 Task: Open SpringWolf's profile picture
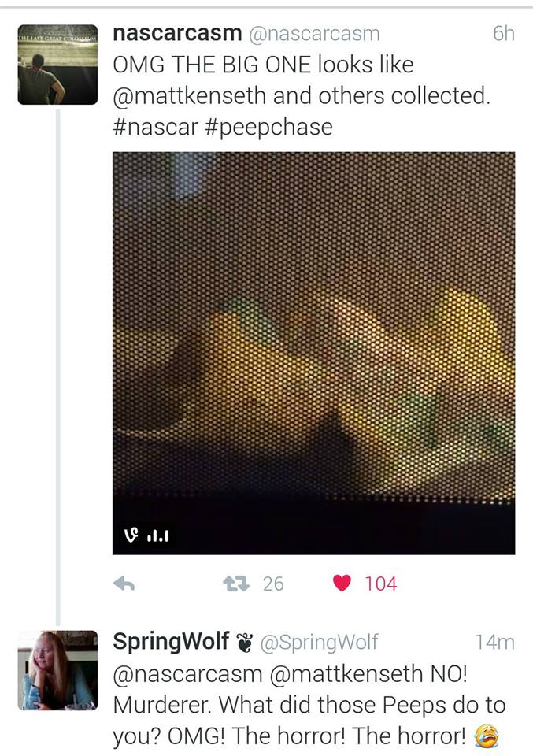pyautogui.click(x=57, y=670)
